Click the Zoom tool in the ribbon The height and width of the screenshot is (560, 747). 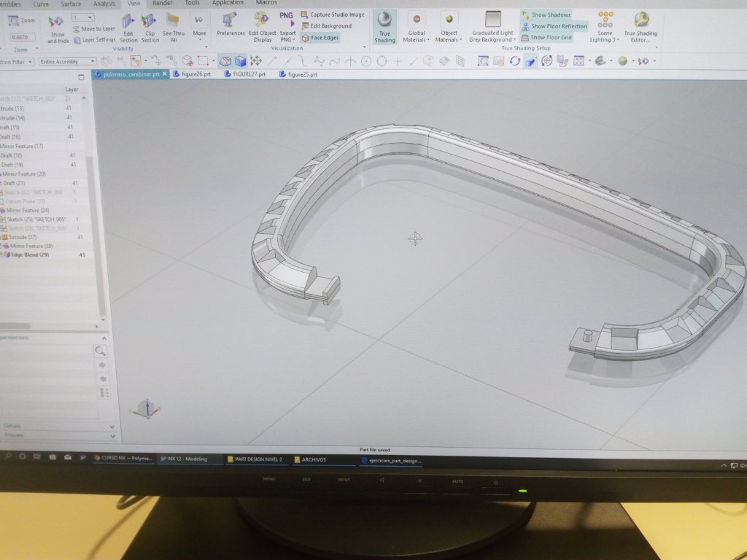(x=22, y=20)
